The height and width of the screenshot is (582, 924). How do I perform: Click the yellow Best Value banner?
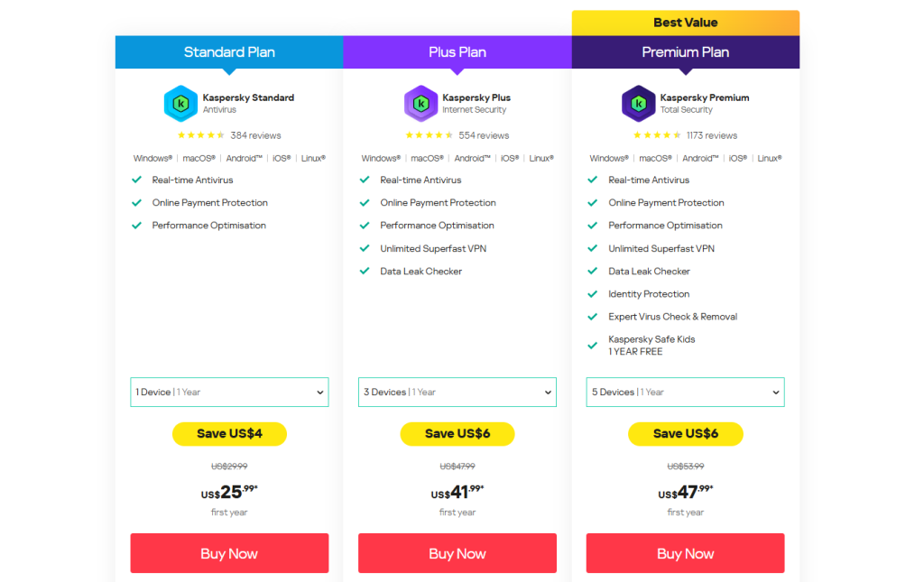[685, 22]
